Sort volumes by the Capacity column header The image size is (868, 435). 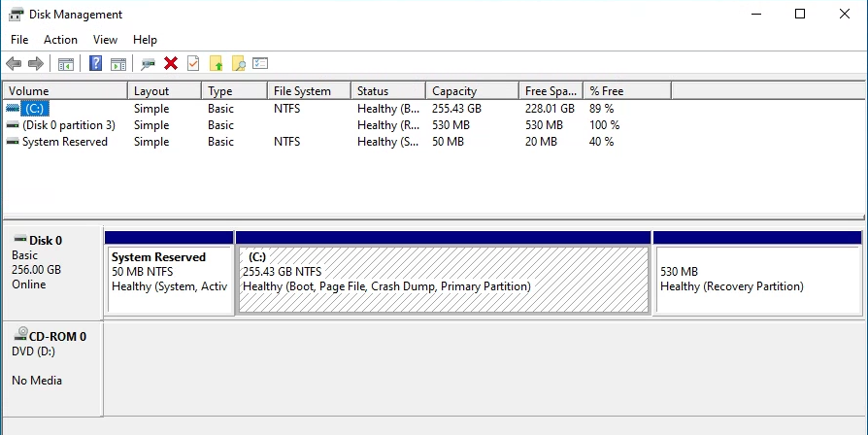tap(471, 91)
